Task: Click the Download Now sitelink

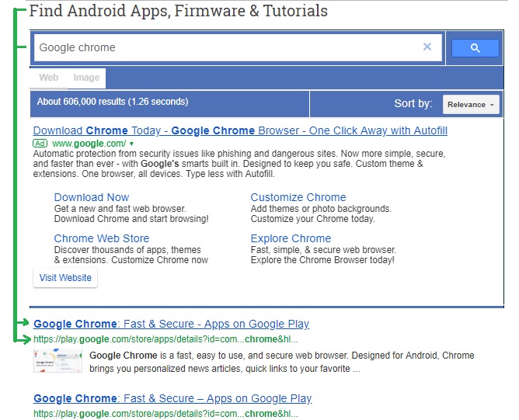Action: 92,197
